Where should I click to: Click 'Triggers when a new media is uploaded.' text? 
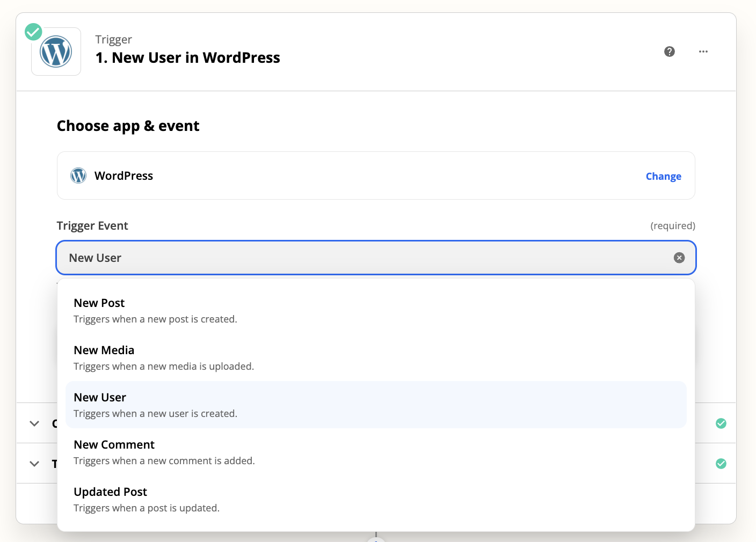pyautogui.click(x=164, y=367)
